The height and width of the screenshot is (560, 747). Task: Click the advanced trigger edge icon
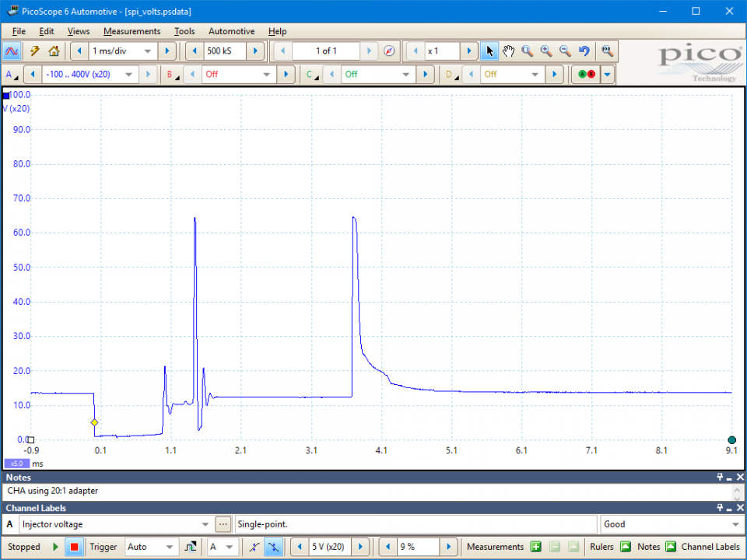click(191, 547)
